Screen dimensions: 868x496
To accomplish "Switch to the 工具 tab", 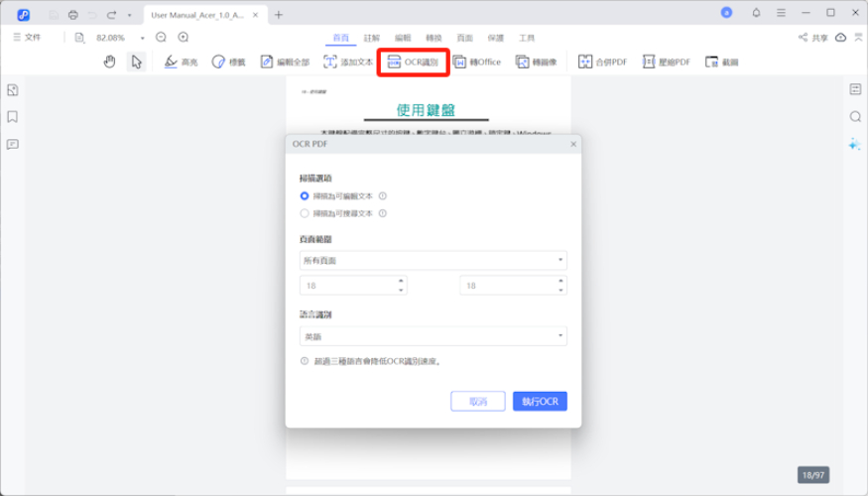I will click(x=527, y=38).
